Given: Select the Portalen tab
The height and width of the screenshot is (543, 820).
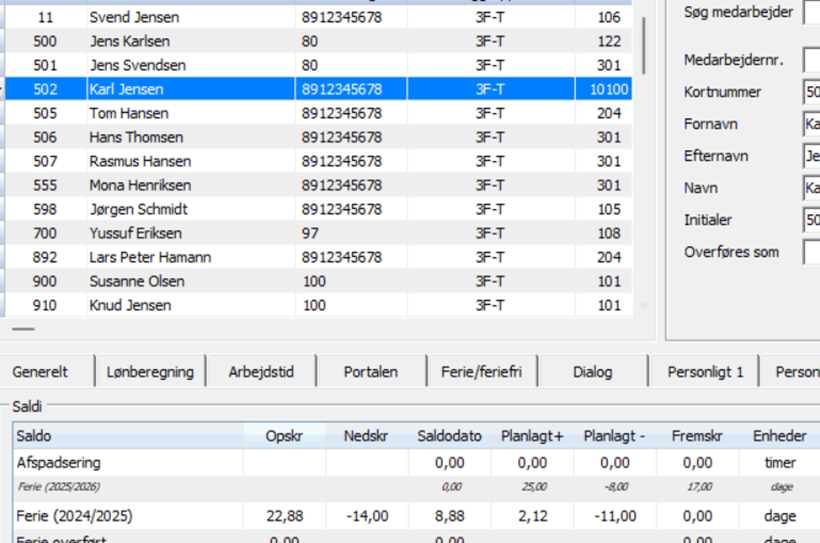Looking at the screenshot, I should 370,372.
